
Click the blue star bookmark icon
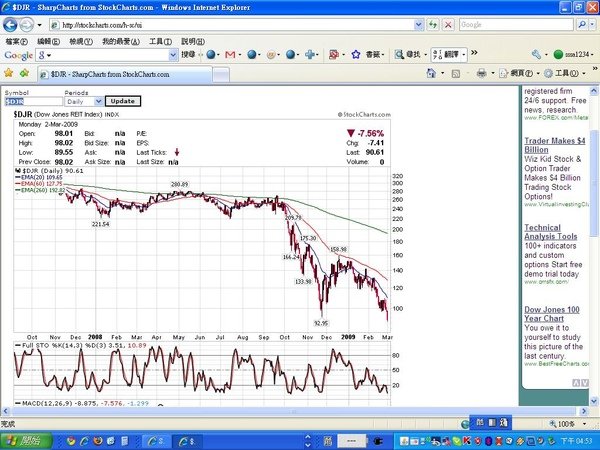(x=356, y=55)
